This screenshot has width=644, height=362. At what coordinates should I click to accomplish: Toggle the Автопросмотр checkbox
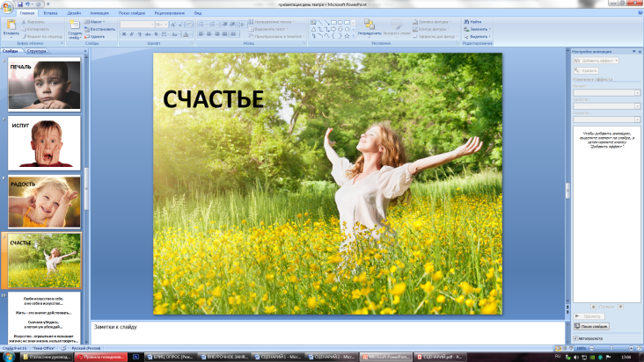point(576,337)
